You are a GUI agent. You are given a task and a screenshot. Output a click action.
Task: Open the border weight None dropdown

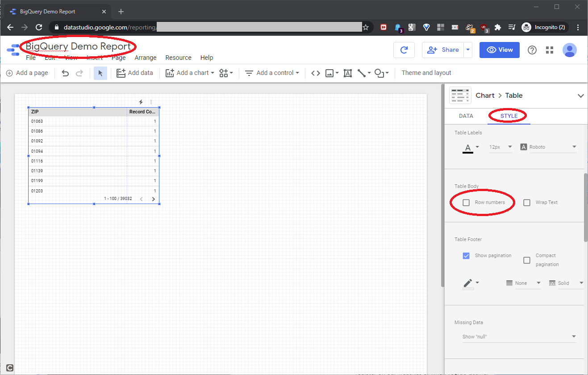tap(523, 283)
